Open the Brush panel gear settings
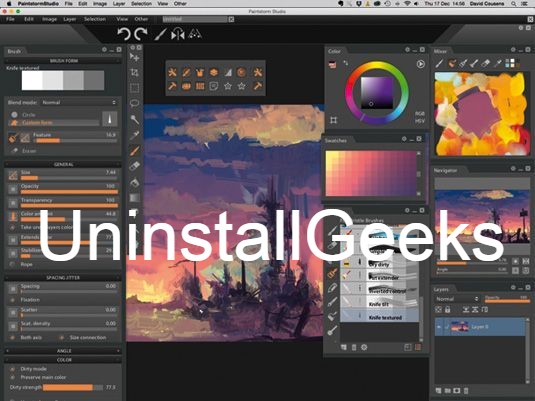Screen dimensions: 535x401 point(104,49)
